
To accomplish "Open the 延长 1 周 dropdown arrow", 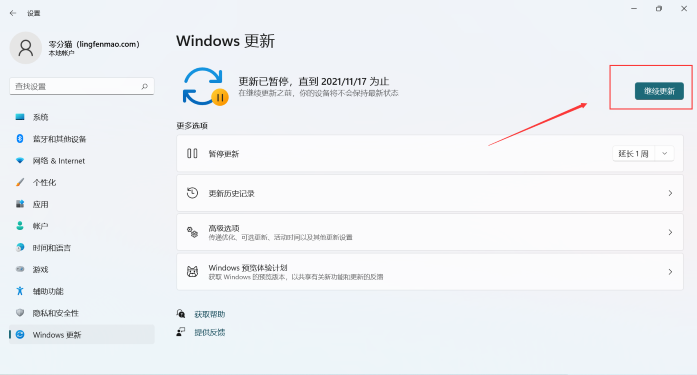I will (665, 154).
